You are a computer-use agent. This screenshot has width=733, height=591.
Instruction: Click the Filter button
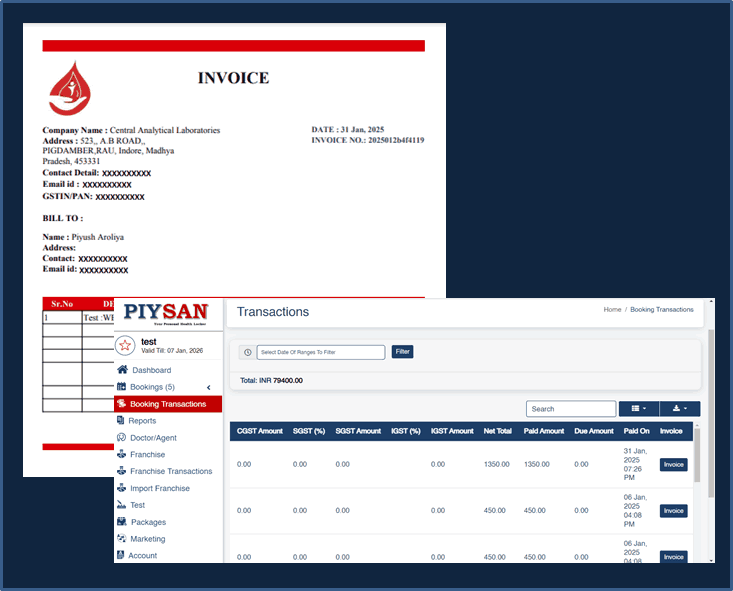(x=402, y=352)
